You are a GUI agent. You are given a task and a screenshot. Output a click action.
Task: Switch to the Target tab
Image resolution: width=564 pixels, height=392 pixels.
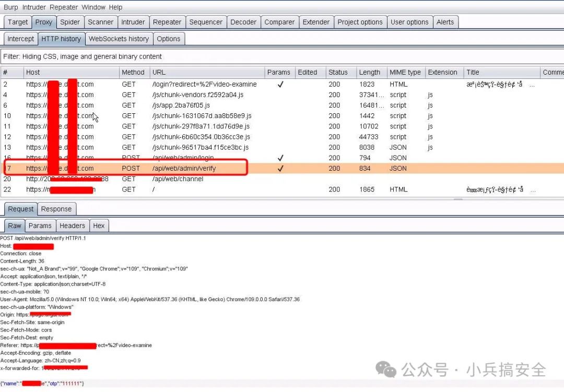(x=18, y=22)
